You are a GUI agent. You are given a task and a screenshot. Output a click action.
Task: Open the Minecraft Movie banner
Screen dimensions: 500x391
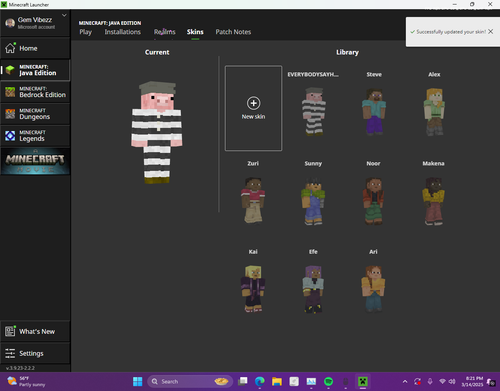coord(35,162)
